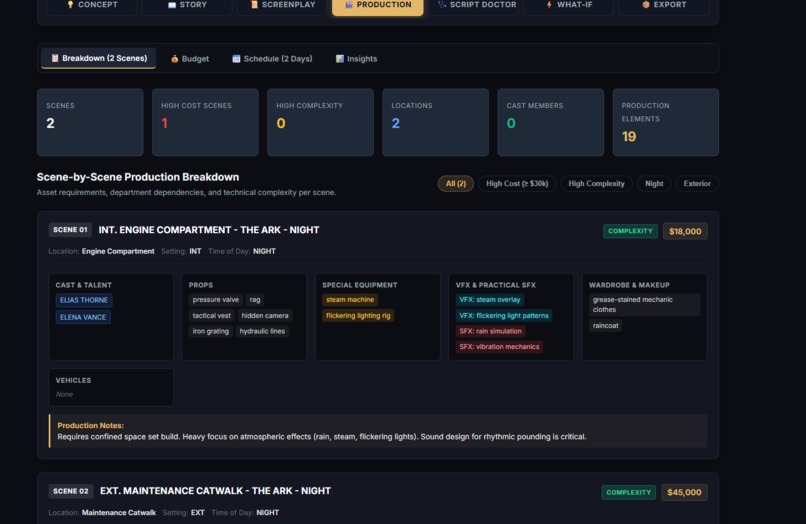Switch to the Story tab
The height and width of the screenshot is (524, 806).
coord(187,5)
